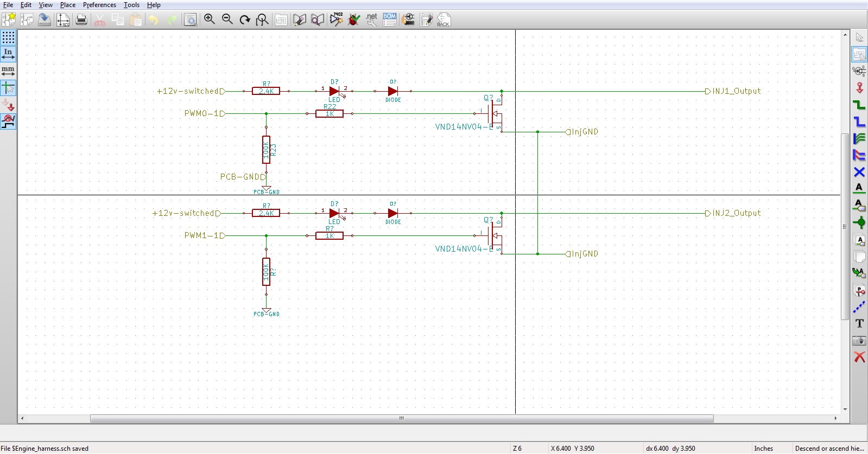Choose the no-connect flag X tool
868x454 pixels.
[859, 172]
